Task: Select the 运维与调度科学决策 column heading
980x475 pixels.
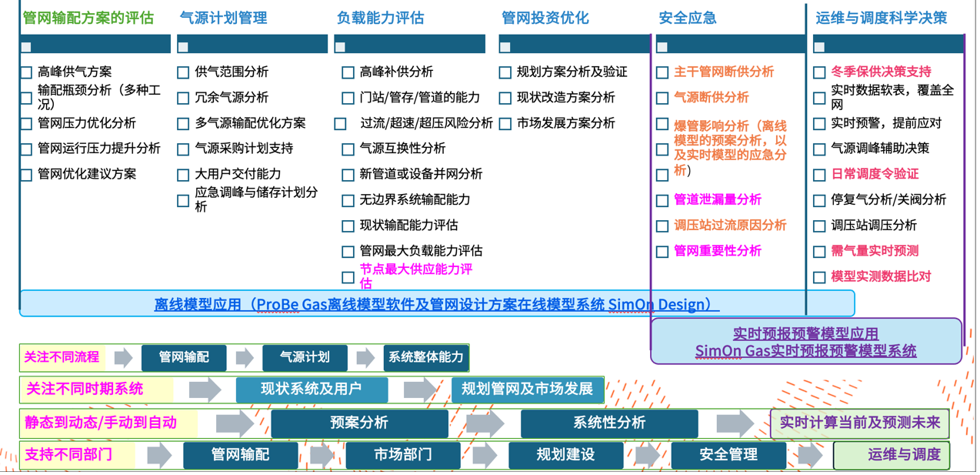Action: (x=881, y=18)
